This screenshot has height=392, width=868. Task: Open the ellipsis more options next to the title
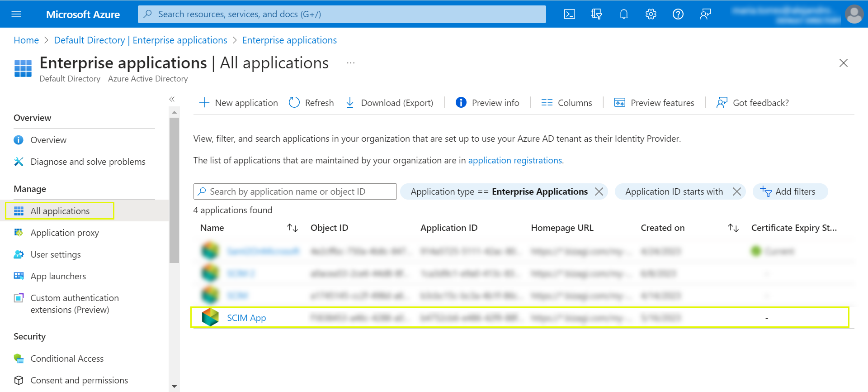pos(351,63)
